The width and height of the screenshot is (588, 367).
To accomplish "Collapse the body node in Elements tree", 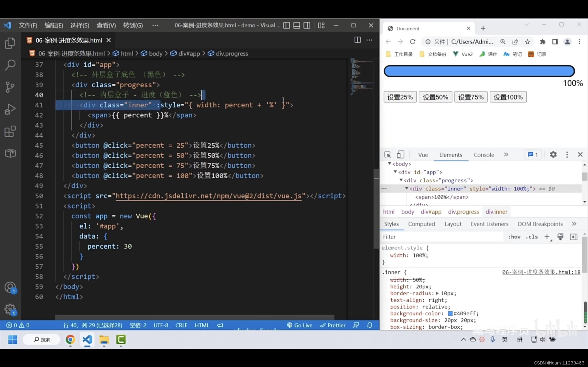I will [x=390, y=164].
